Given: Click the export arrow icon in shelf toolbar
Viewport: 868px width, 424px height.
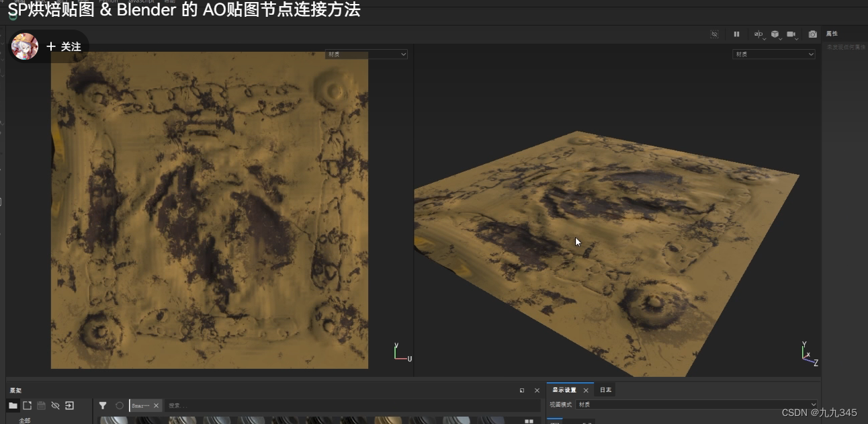Looking at the screenshot, I should 69,406.
